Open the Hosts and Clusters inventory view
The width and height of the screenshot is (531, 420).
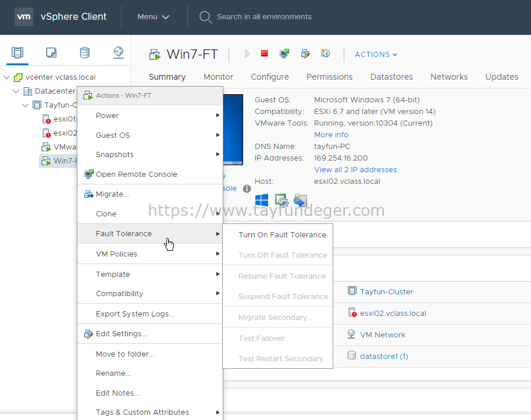click(17, 52)
